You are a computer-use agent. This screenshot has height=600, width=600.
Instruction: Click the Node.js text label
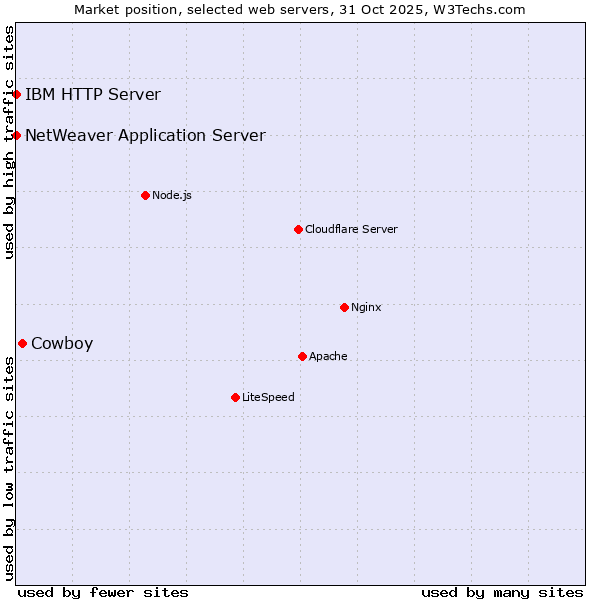pos(172,195)
